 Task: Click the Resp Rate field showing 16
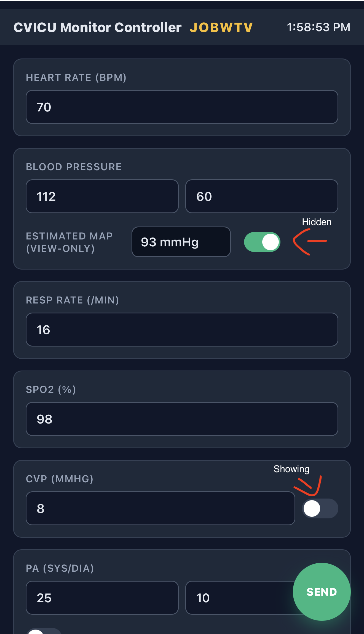coord(182,329)
